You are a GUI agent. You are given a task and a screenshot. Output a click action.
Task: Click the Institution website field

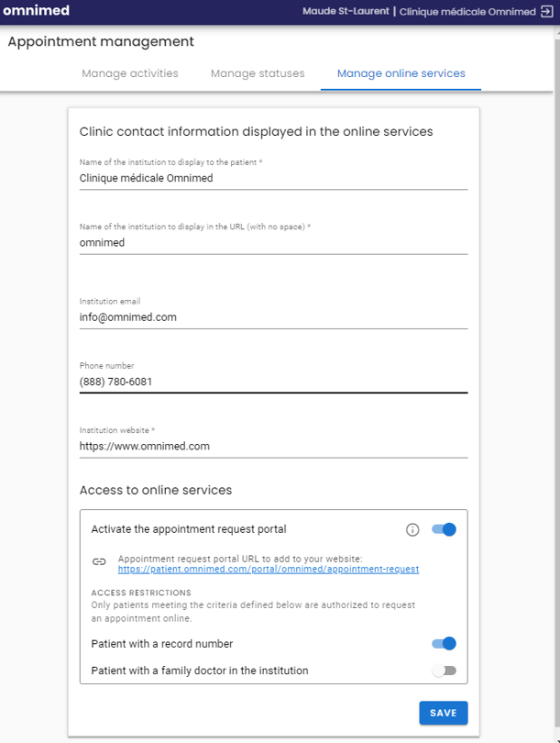(274, 447)
